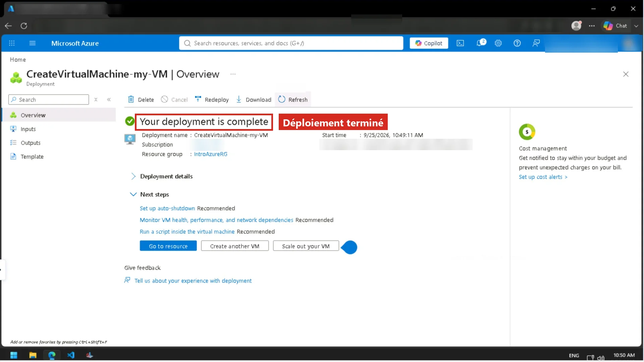The height and width of the screenshot is (362, 644).
Task: Expand the Chat dropdown arrow
Action: point(636,26)
